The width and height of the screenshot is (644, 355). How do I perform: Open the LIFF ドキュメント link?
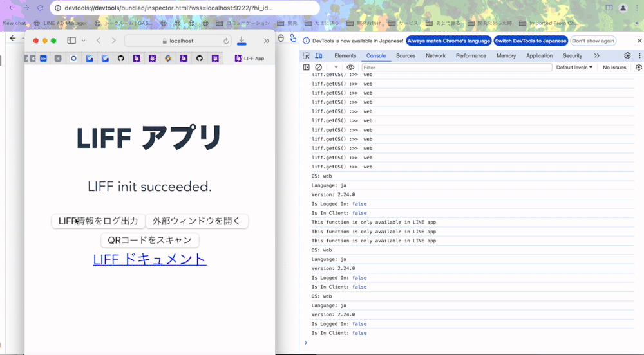tap(150, 259)
